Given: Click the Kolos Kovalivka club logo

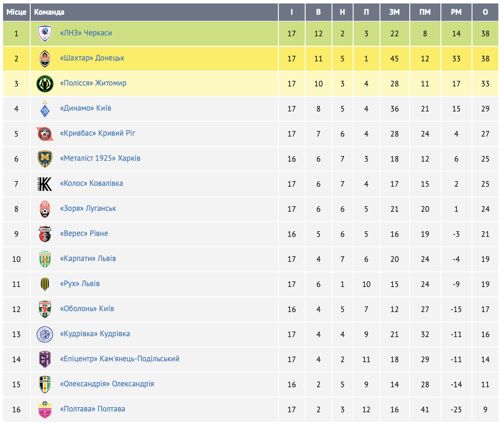Looking at the screenshot, I should coord(45,184).
